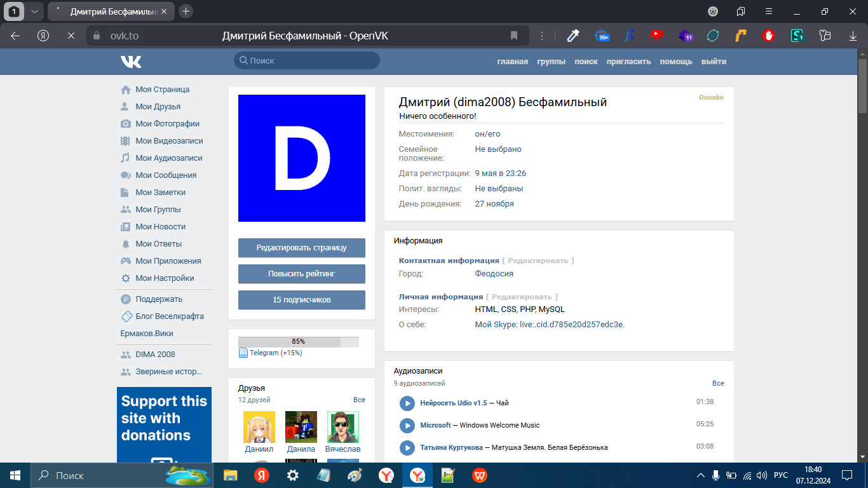Click the gear icon for Мои Настройки
Viewport: 868px width, 488px height.
126,278
